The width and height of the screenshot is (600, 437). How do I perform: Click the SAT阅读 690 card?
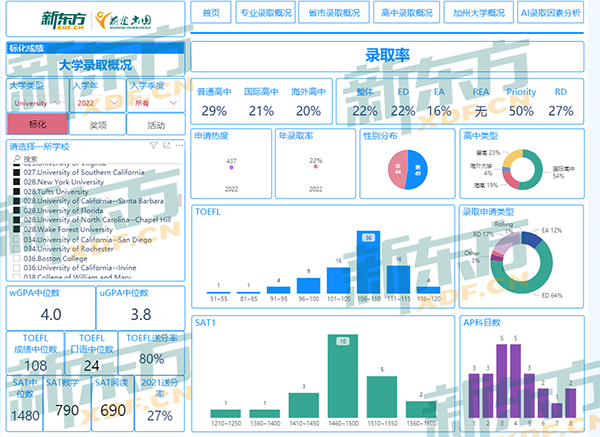tap(113, 403)
